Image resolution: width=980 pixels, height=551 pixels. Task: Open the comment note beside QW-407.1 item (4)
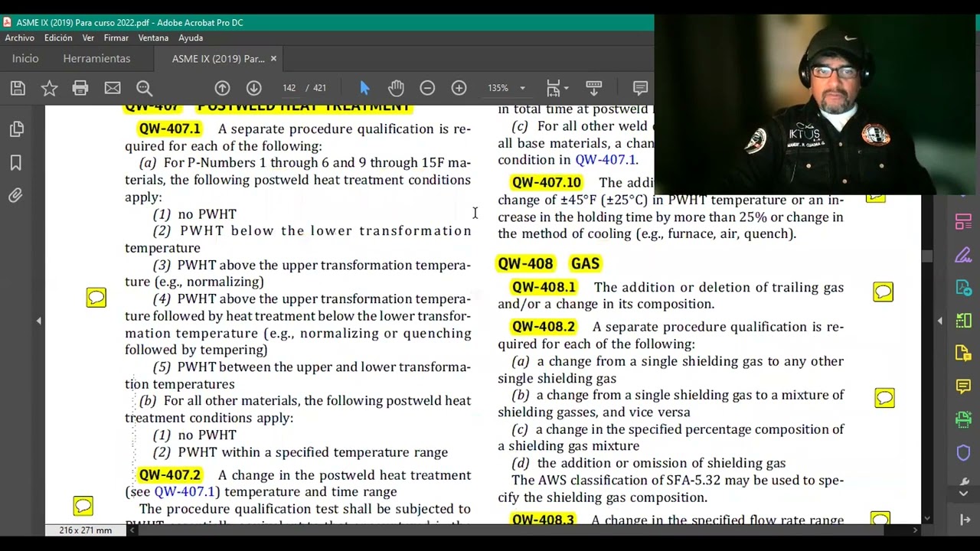point(96,298)
